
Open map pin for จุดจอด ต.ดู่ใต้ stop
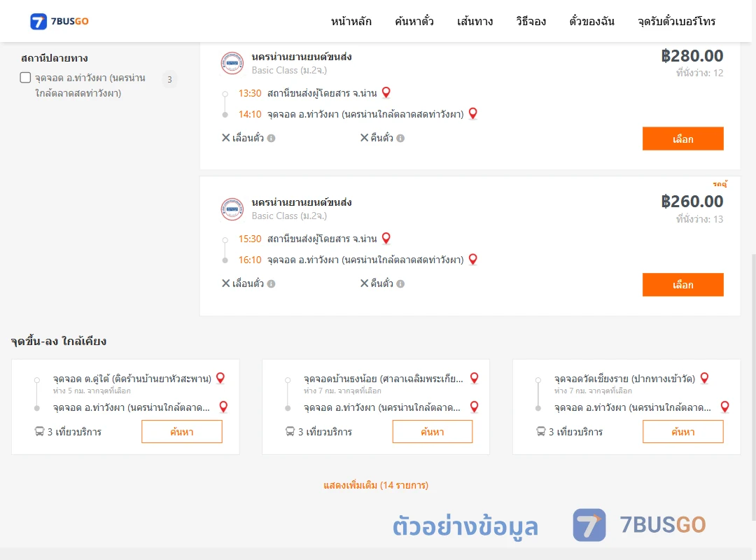coord(220,378)
